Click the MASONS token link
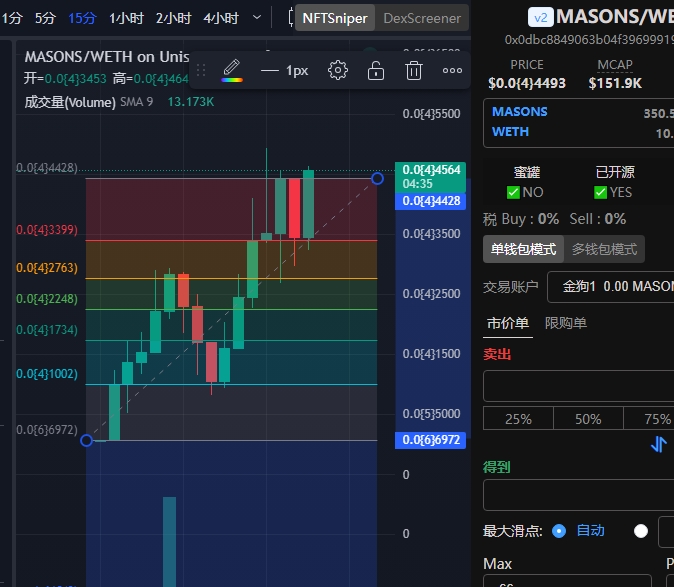Screen dimensions: 674x587 point(520,112)
